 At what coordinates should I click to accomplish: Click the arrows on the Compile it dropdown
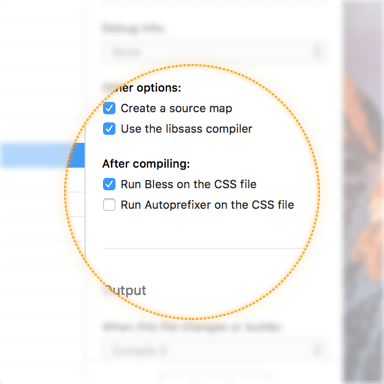pos(317,350)
